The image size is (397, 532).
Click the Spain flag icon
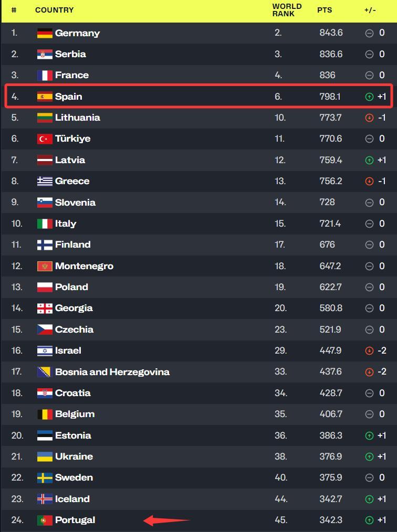click(x=45, y=97)
